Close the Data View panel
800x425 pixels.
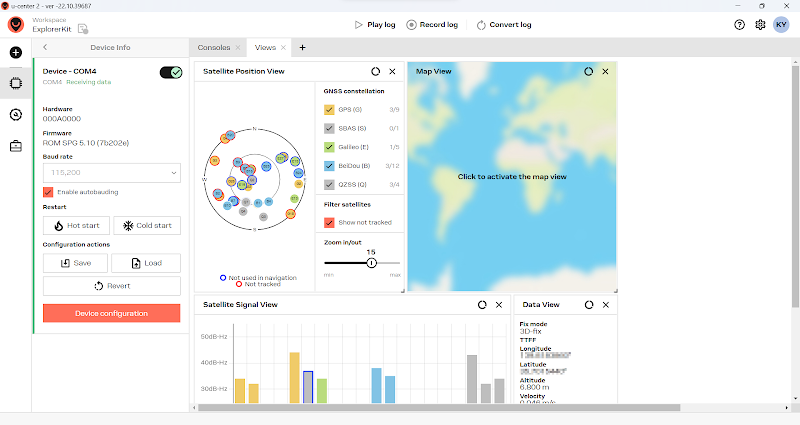click(606, 305)
